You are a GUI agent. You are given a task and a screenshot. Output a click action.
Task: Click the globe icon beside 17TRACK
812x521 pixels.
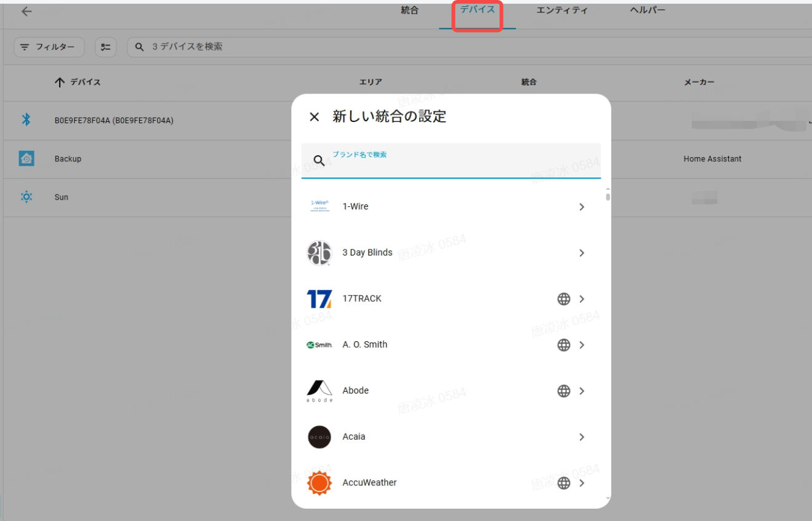click(564, 299)
